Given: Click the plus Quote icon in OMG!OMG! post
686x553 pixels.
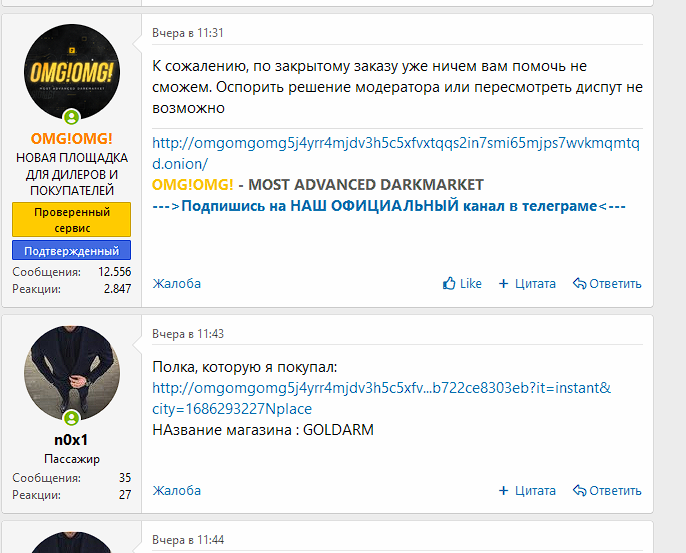Looking at the screenshot, I should (x=503, y=284).
